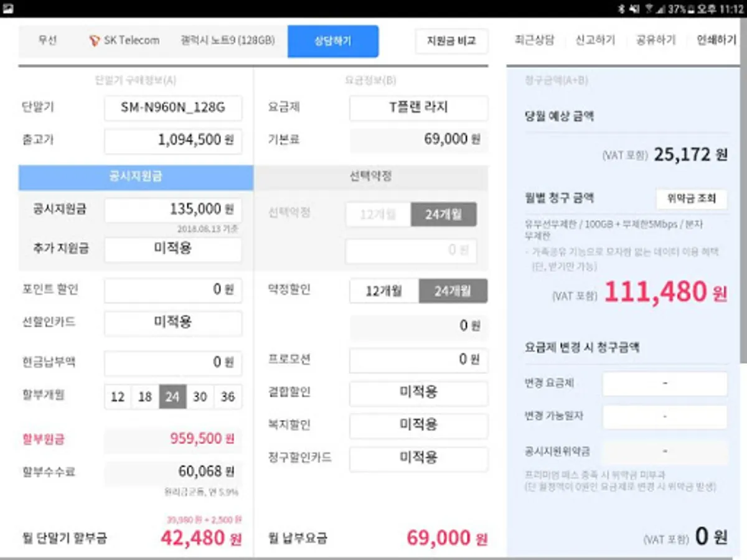Image resolution: width=747 pixels, height=560 pixels.
Task: Open the 변경 요금제 selector
Action: pos(665,384)
